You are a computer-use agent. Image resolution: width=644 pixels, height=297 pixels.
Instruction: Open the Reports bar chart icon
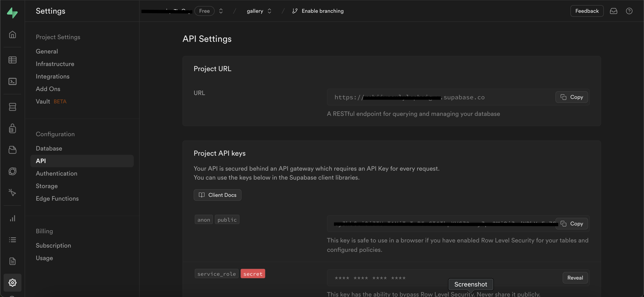[x=12, y=218]
